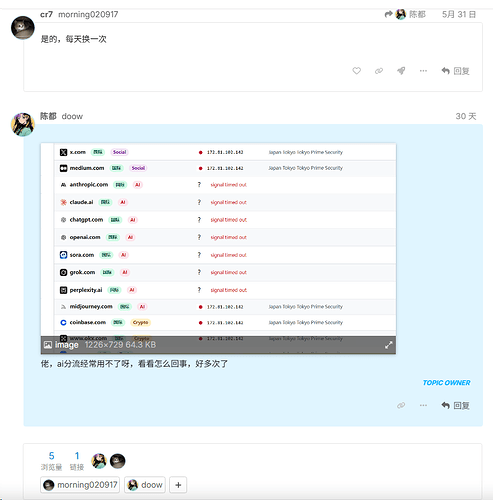Click the 陈都 display name

(x=48, y=116)
